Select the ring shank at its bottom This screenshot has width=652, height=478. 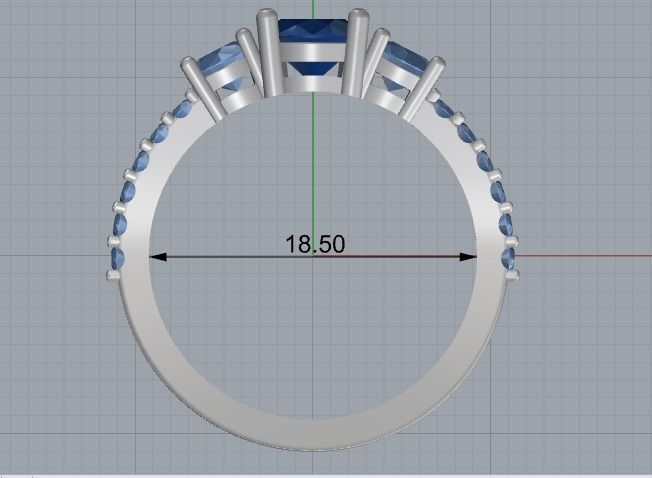point(313,435)
